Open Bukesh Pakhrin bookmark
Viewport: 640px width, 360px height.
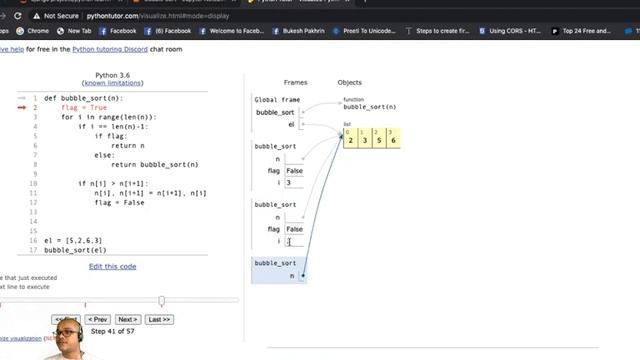pos(298,31)
